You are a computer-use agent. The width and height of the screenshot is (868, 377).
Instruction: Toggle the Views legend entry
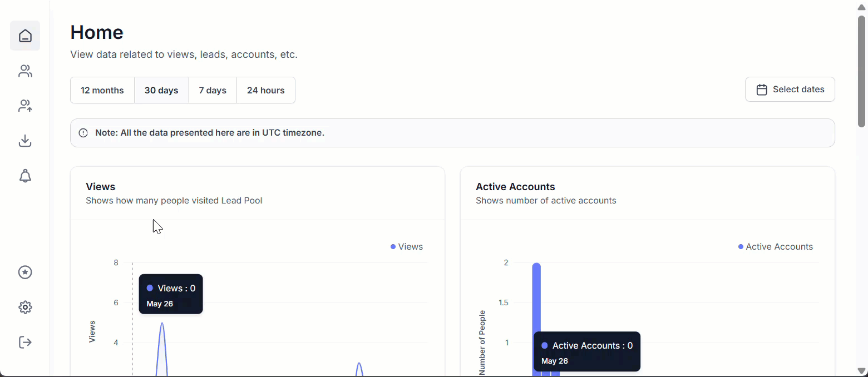pyautogui.click(x=407, y=247)
